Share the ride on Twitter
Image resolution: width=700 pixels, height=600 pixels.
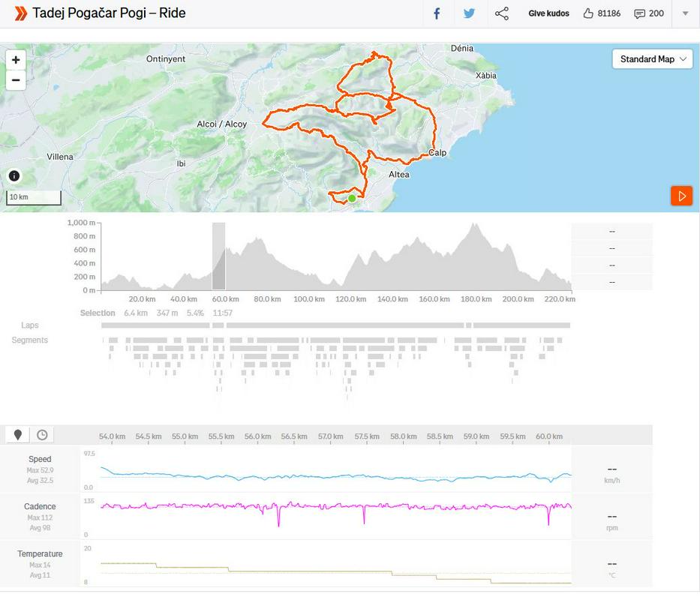(469, 13)
